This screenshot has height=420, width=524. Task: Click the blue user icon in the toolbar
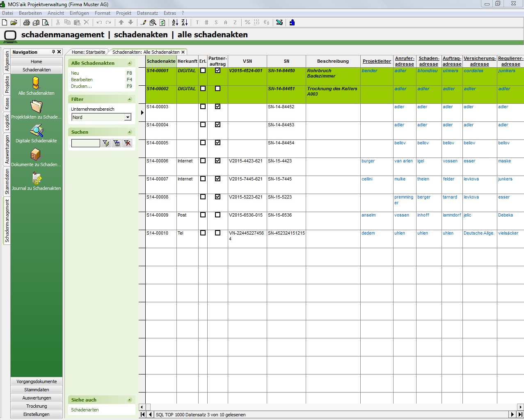[292, 23]
